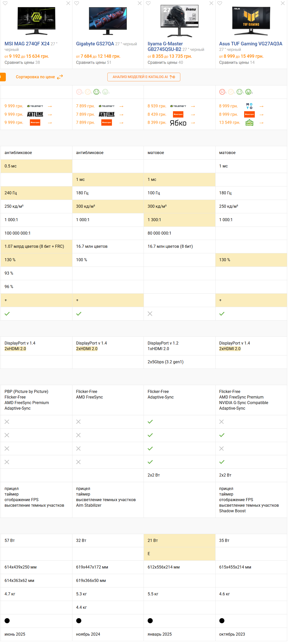The height and width of the screenshot is (644, 291).
Task: Click Open Shop logo at 13 549 грн
Action: (249, 123)
